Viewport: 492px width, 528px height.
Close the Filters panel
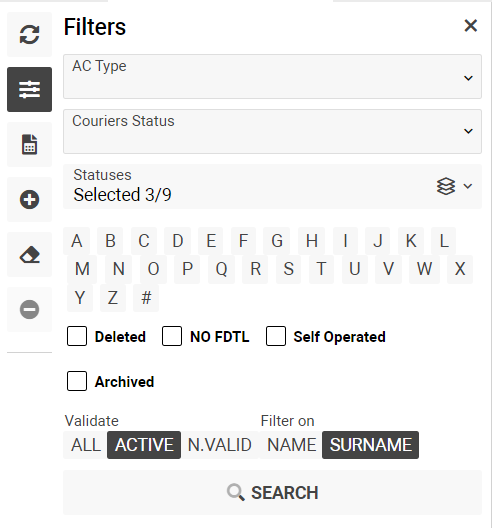click(x=470, y=26)
